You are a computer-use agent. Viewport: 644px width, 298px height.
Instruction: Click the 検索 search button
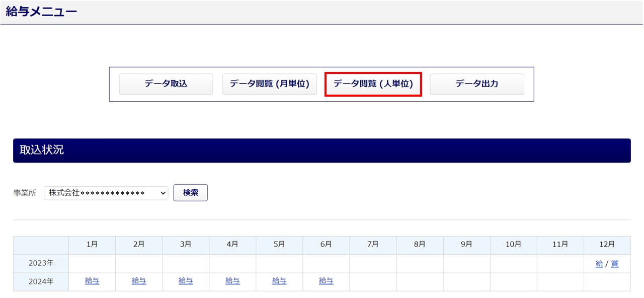click(190, 193)
